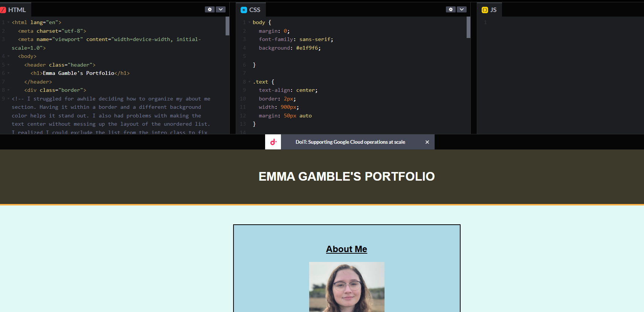Click the blue CSS asterisk icon
The width and height of the screenshot is (644, 312).
coord(244,10)
